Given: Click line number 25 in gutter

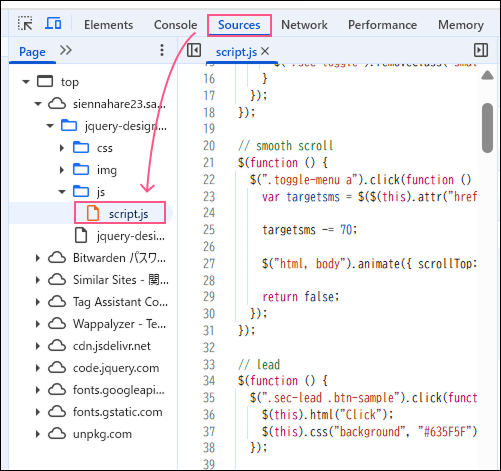Looking at the screenshot, I should [209, 230].
